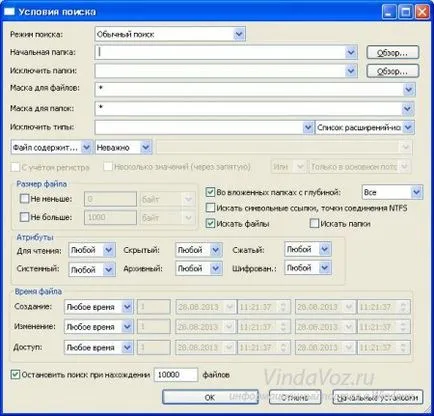The height and width of the screenshot is (416, 434).
Task: Expand the 'Исключить папки' dropdown arrow
Action: pos(351,71)
